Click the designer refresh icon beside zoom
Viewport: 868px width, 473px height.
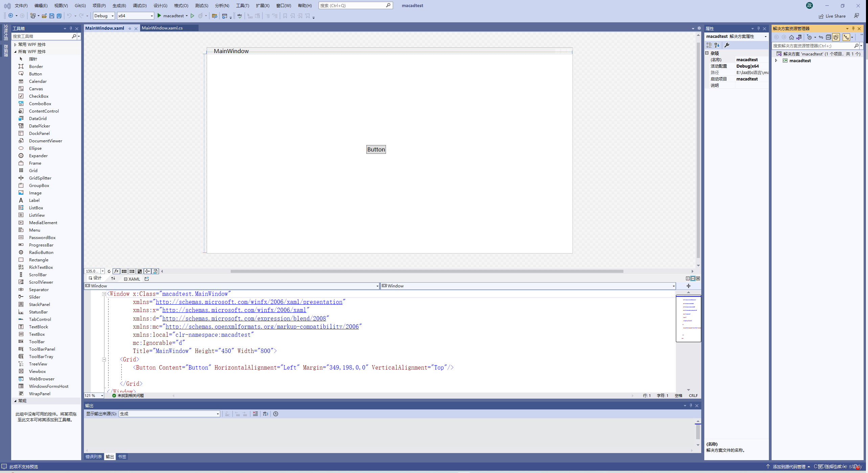(109, 271)
